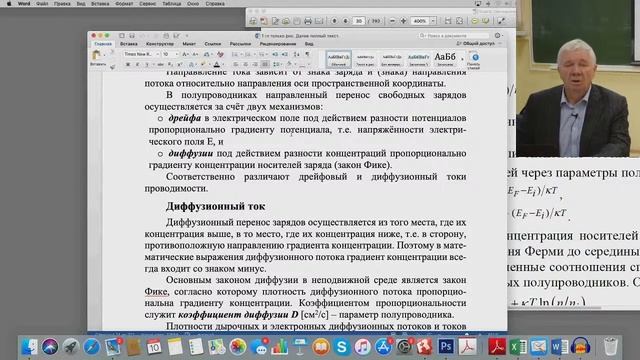
Task: Switch to the Макет ribbon tab
Action: [x=189, y=44]
